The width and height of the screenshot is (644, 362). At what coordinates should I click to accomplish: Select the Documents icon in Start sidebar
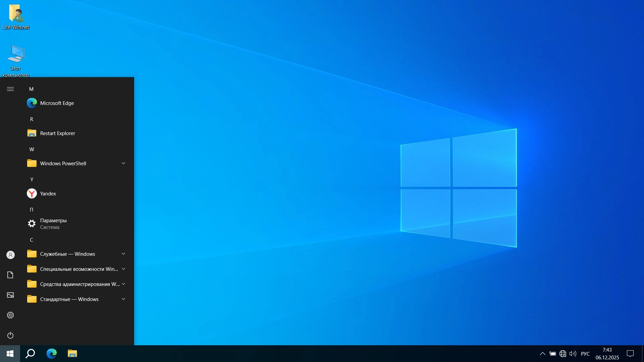pyautogui.click(x=10, y=275)
